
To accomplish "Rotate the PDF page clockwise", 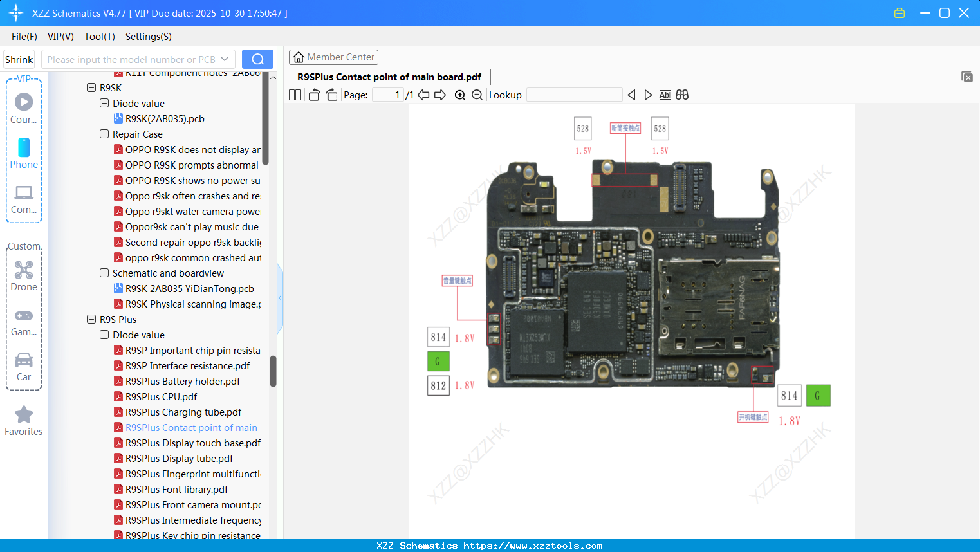I will [331, 95].
